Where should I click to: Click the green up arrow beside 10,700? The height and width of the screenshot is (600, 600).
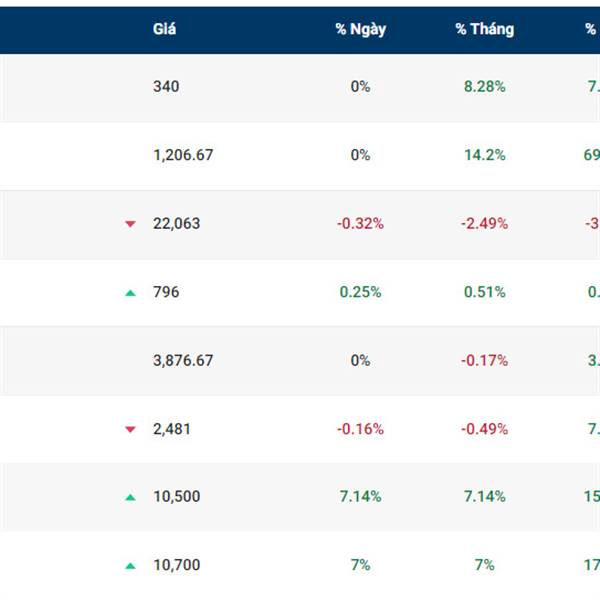click(130, 565)
